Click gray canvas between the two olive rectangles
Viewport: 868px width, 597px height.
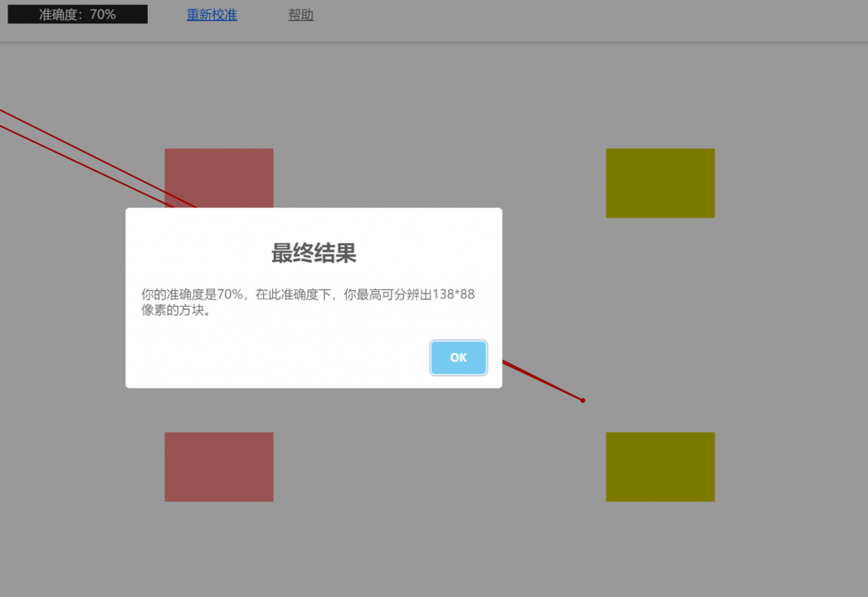[660, 323]
